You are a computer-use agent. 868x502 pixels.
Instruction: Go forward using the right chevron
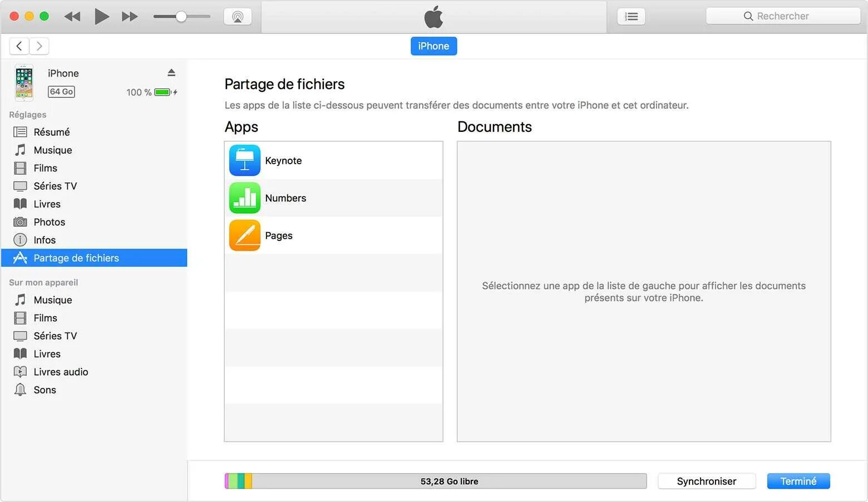39,46
